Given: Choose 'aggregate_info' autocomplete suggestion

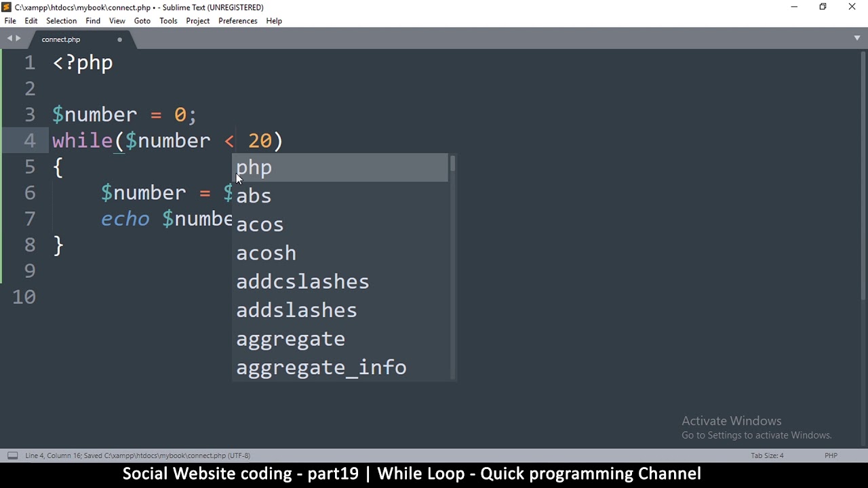Looking at the screenshot, I should (340, 367).
